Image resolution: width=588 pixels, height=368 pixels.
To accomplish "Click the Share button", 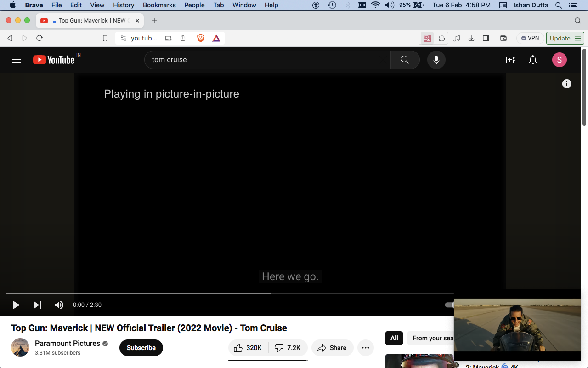I will [x=332, y=348].
